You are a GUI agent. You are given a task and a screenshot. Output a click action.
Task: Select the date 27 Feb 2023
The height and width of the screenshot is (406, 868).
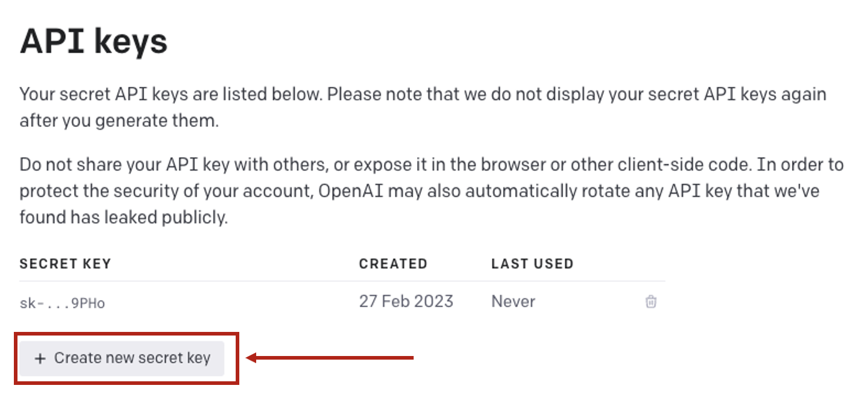(x=406, y=301)
